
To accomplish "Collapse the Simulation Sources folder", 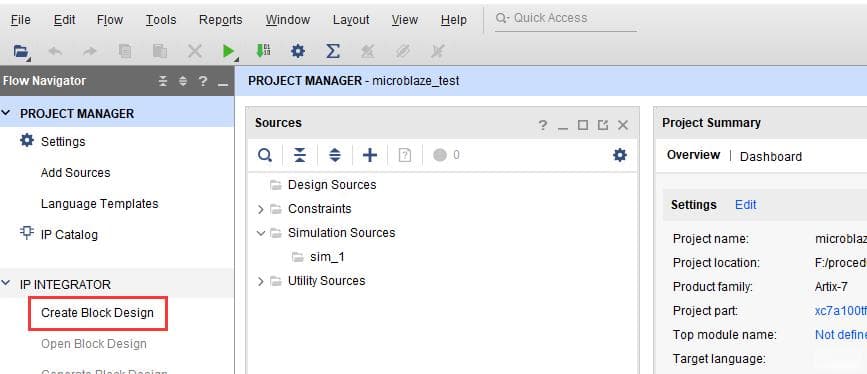I will (x=261, y=233).
